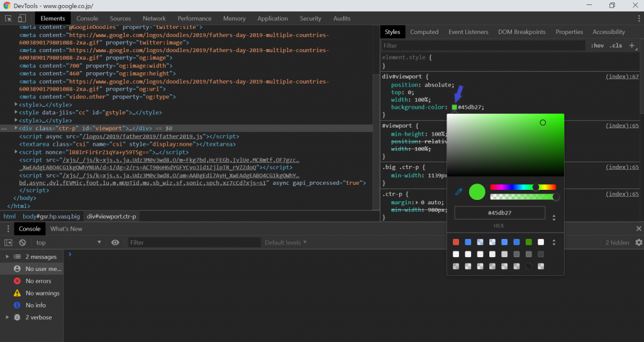Click the #45db27 hex input field
644x342 pixels.
[499, 213]
